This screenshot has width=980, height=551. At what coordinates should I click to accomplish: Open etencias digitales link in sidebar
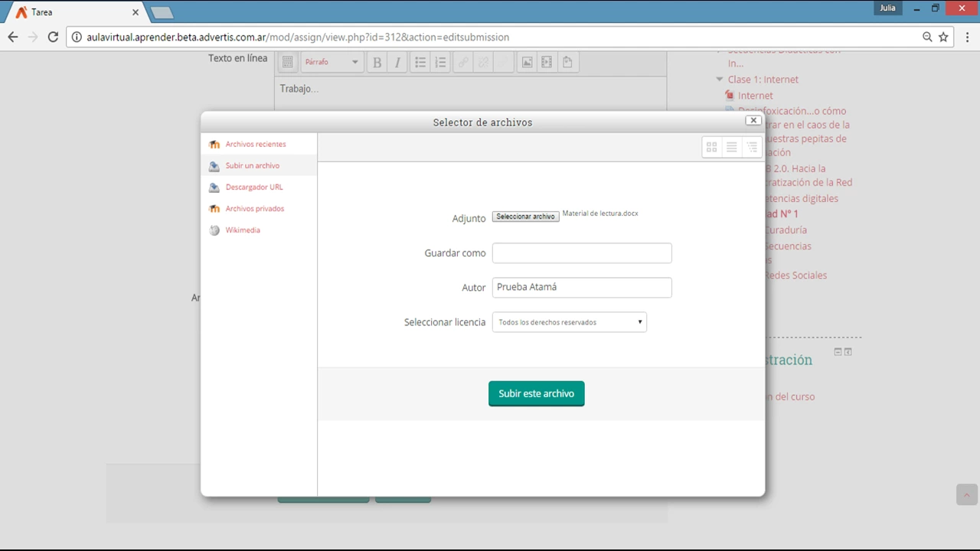[x=801, y=198]
